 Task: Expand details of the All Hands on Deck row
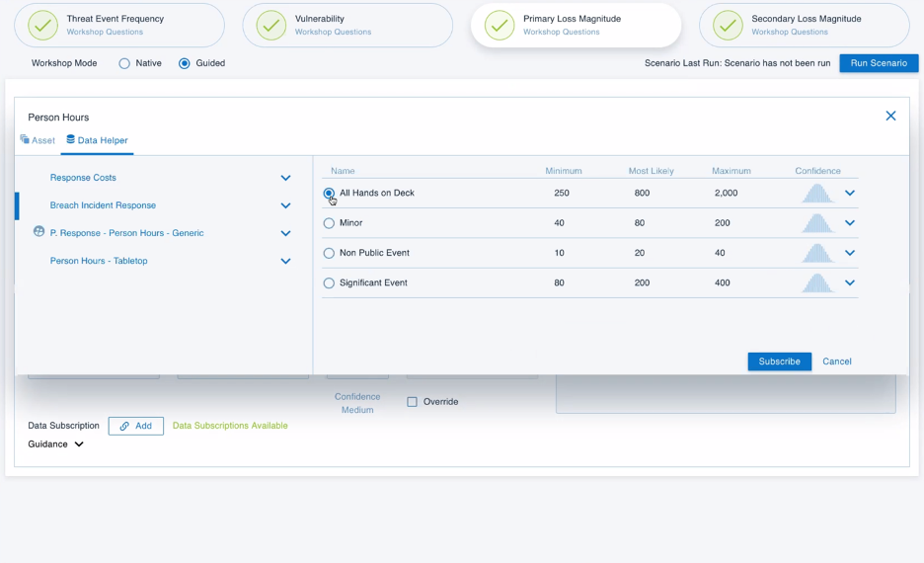pyautogui.click(x=850, y=193)
